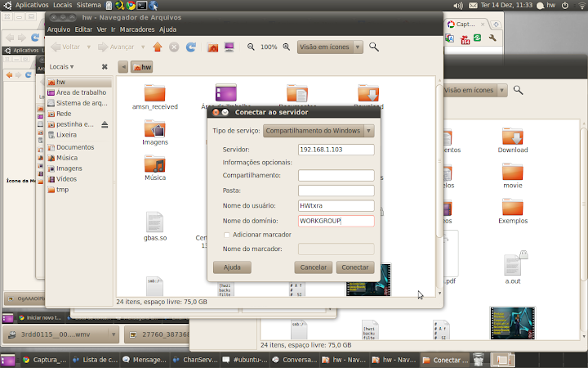
Task: Open wrench menu in Chrome window
Action: pyautogui.click(x=492, y=38)
